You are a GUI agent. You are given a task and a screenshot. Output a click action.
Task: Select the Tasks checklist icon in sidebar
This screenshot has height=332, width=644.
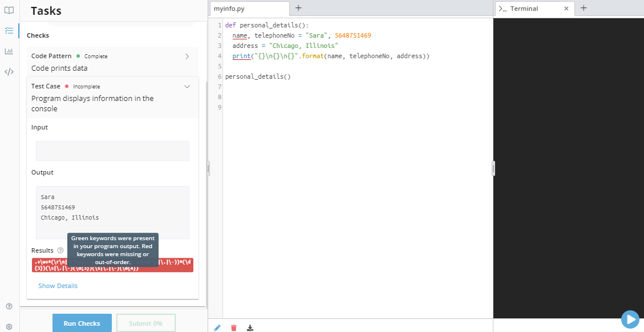coord(9,30)
